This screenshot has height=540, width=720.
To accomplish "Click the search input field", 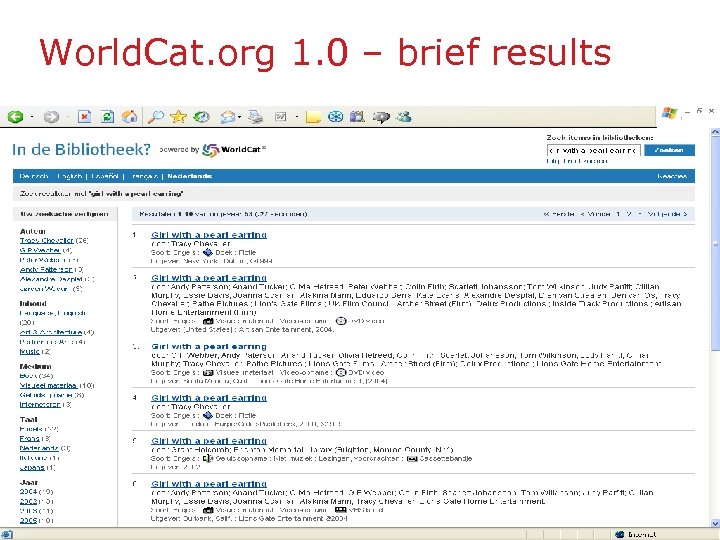I will click(x=594, y=150).
